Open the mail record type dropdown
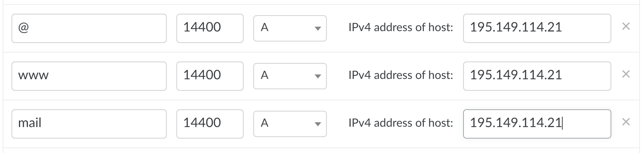644x153 pixels. (x=290, y=124)
